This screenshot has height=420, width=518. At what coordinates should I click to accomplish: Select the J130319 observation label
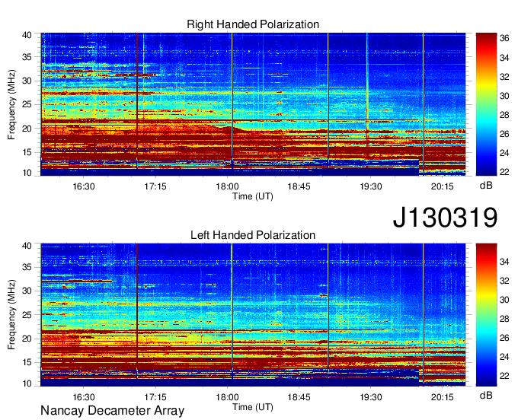pos(445,218)
